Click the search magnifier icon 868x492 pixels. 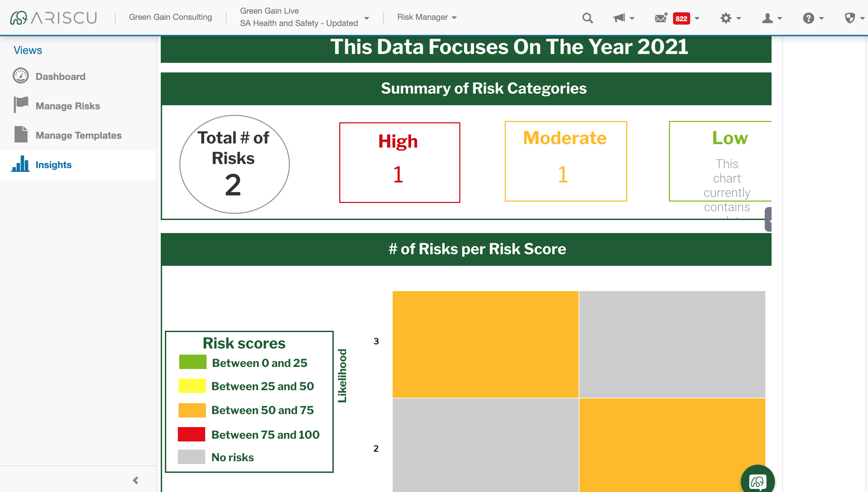(x=587, y=18)
